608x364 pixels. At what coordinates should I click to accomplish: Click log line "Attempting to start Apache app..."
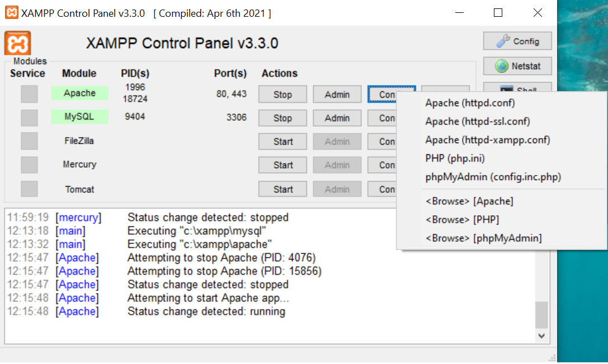[208, 298]
